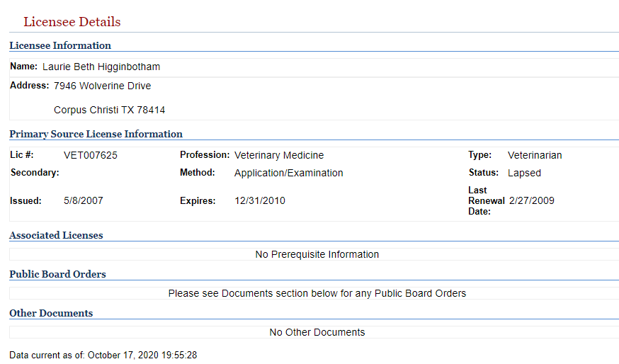The width and height of the screenshot is (619, 364).
Task: Click the street address 7946 Wolverine Drive
Action: pyautogui.click(x=102, y=86)
